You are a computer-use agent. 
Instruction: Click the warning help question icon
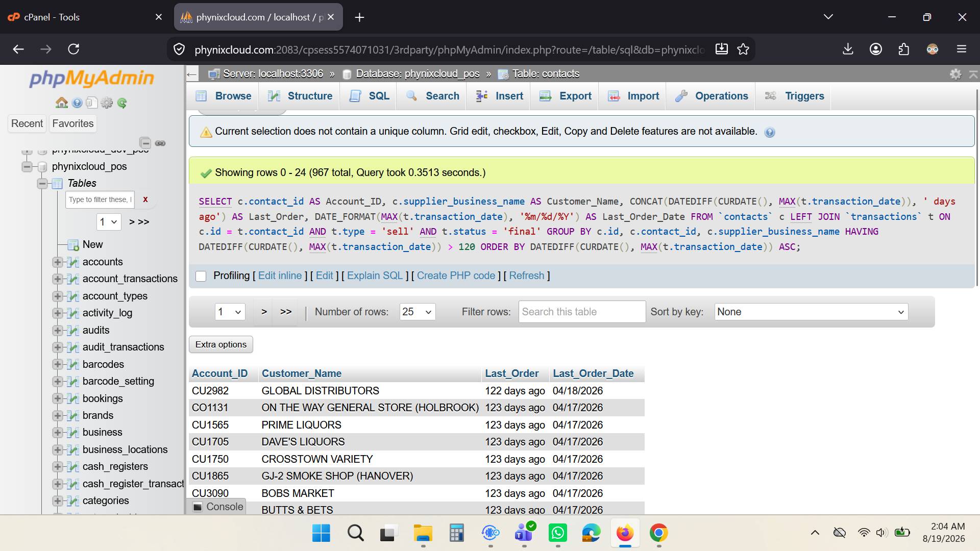[x=770, y=132]
